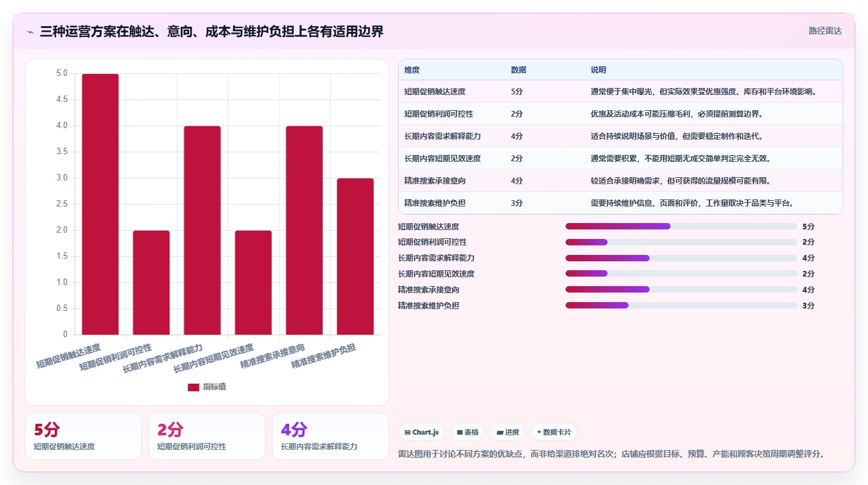Click the 3分 cell in the table

(516, 203)
